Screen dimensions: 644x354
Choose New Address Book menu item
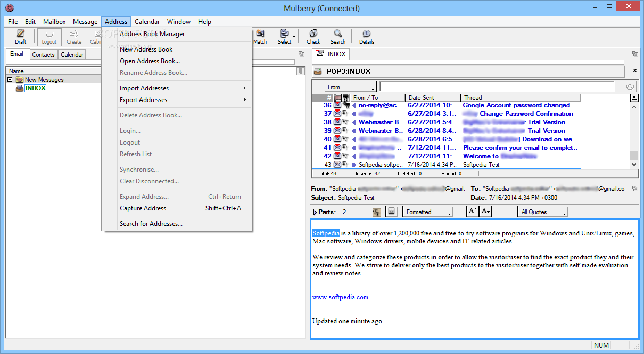177,49
